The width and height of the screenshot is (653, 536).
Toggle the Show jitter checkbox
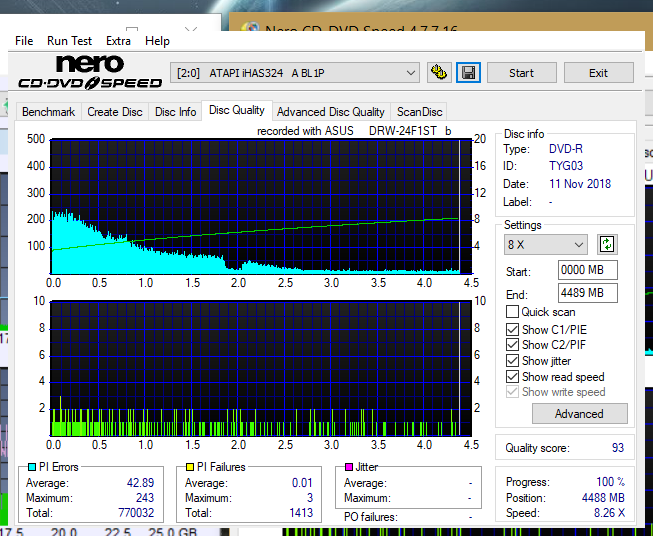[512, 360]
